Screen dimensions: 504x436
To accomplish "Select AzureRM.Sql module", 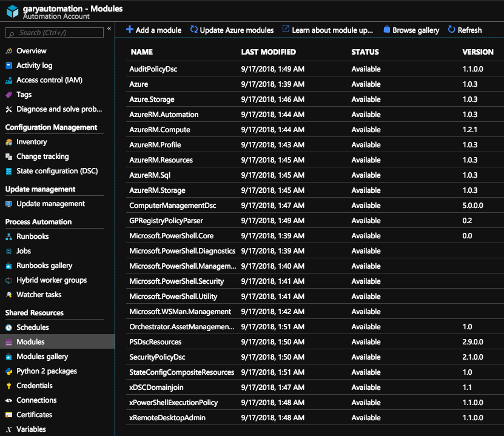I will [315, 175].
